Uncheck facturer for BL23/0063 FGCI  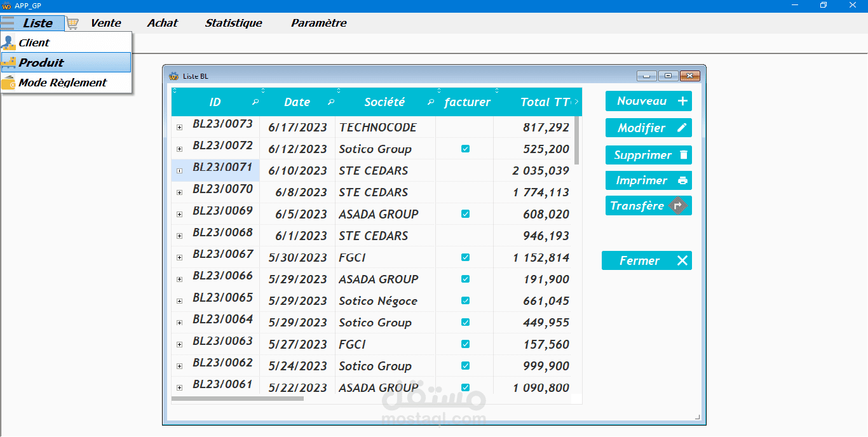click(x=465, y=344)
